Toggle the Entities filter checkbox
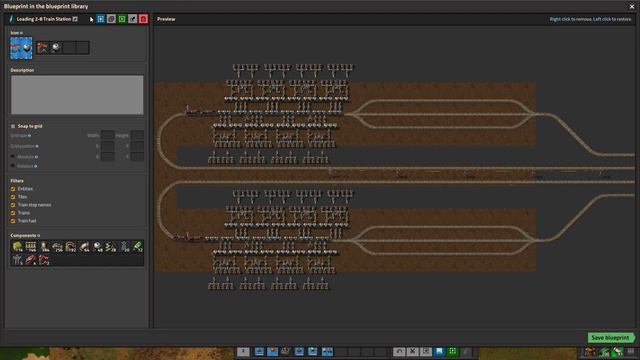This screenshot has width=640, height=360. click(x=13, y=189)
